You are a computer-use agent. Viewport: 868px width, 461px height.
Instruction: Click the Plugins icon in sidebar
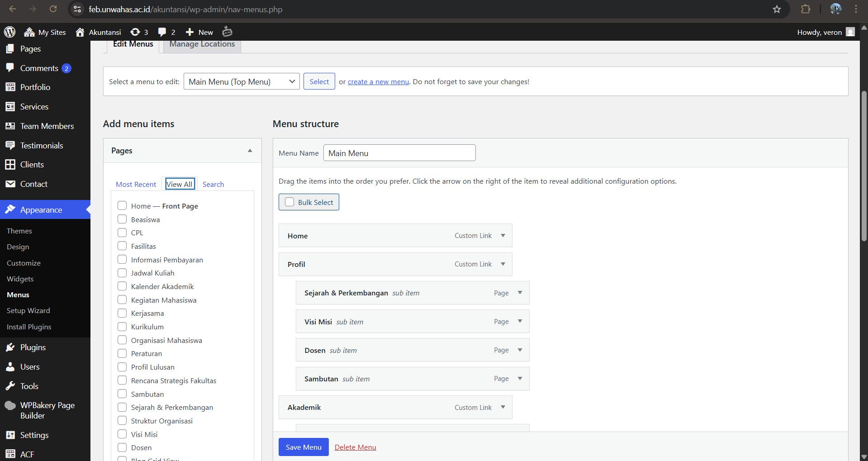click(x=10, y=347)
